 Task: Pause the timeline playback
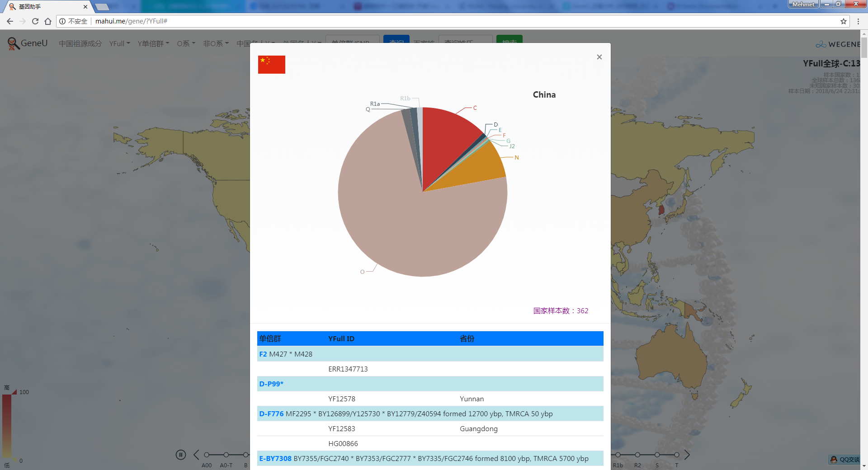181,455
